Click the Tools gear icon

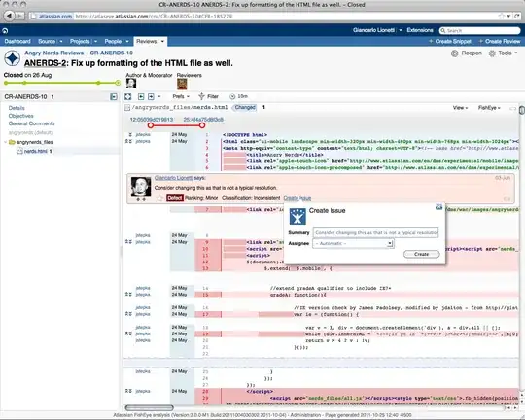pyautogui.click(x=492, y=53)
